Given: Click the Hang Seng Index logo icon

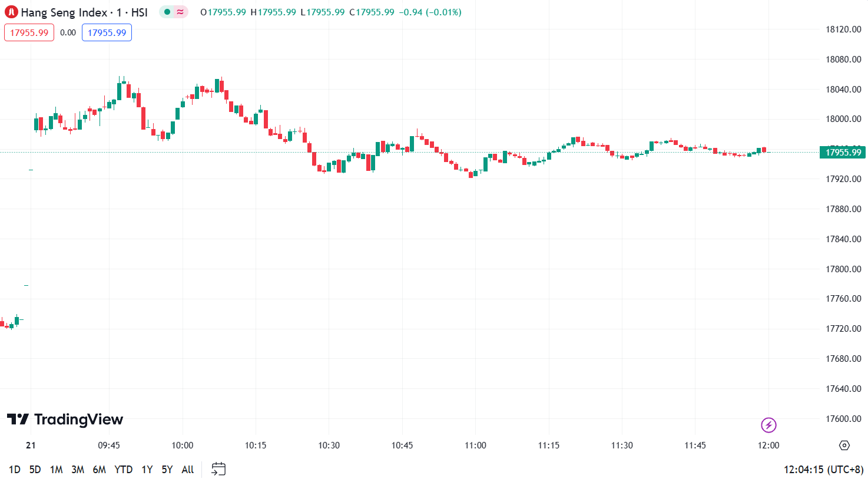Looking at the screenshot, I should coord(11,12).
